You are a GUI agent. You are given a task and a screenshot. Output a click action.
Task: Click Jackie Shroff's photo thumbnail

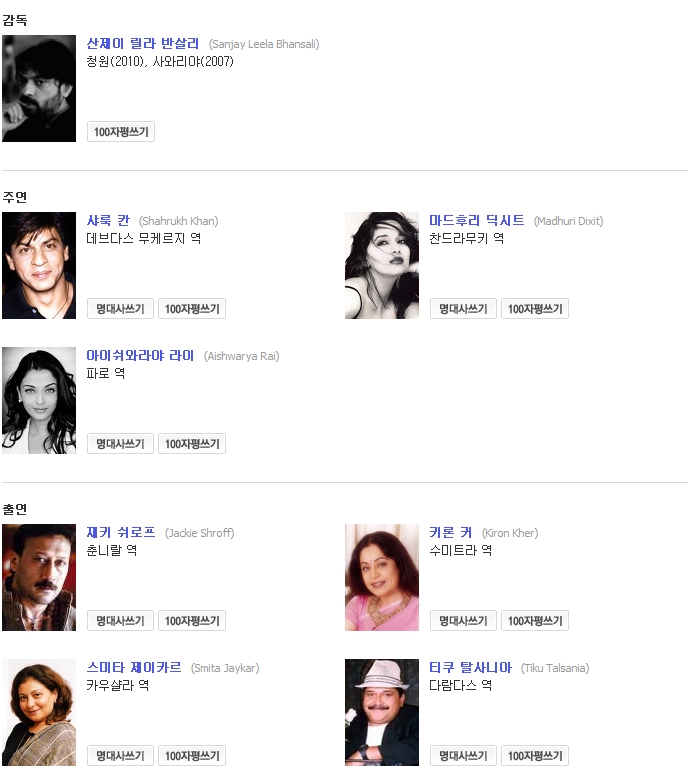tap(39, 578)
